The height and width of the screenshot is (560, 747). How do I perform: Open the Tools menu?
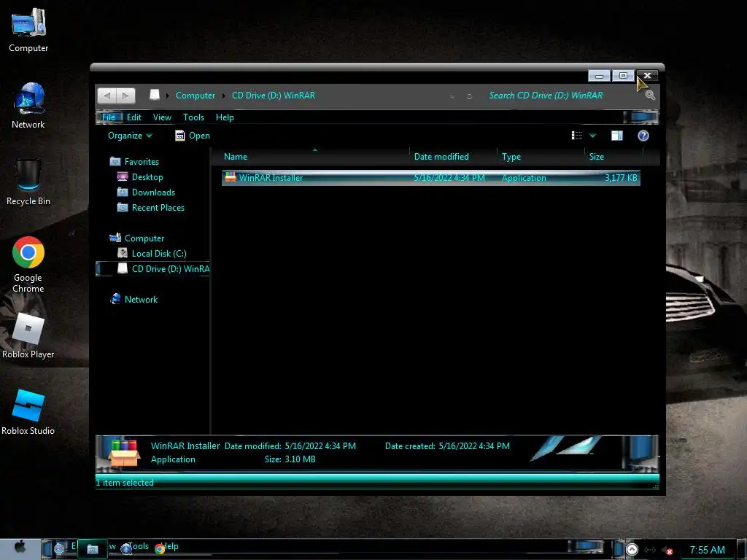click(x=193, y=117)
